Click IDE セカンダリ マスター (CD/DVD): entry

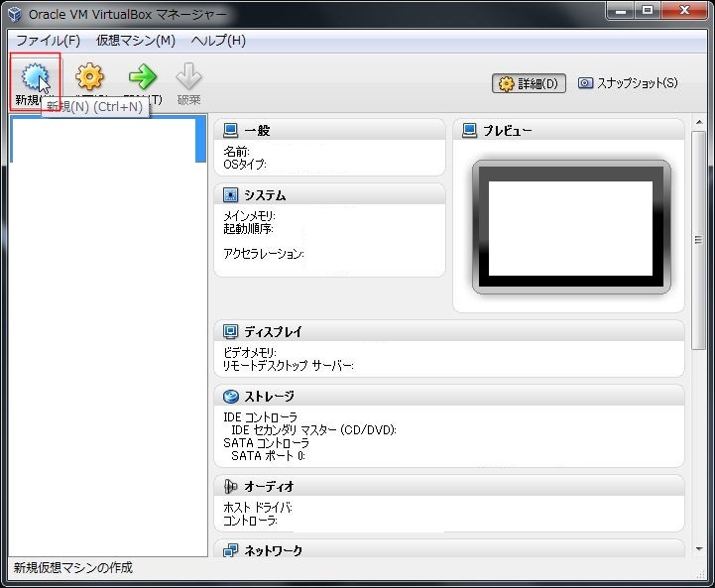313,429
